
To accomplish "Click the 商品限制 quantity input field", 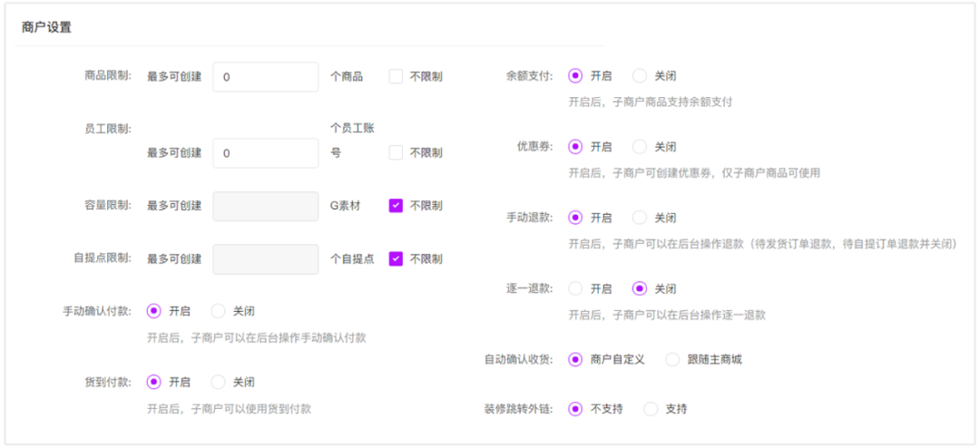I will tap(266, 77).
